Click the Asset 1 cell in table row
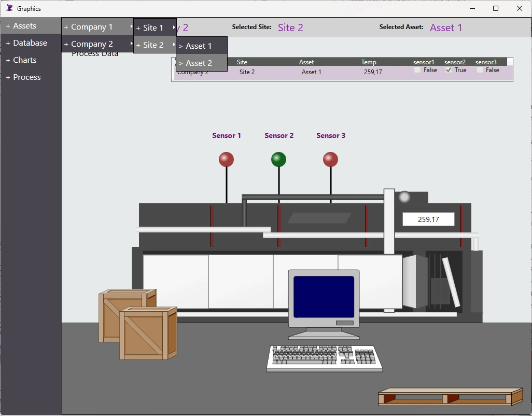The image size is (532, 416). (x=312, y=72)
